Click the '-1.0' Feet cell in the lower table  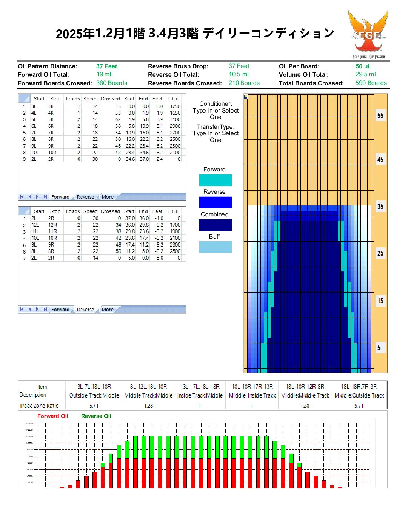coord(157,218)
